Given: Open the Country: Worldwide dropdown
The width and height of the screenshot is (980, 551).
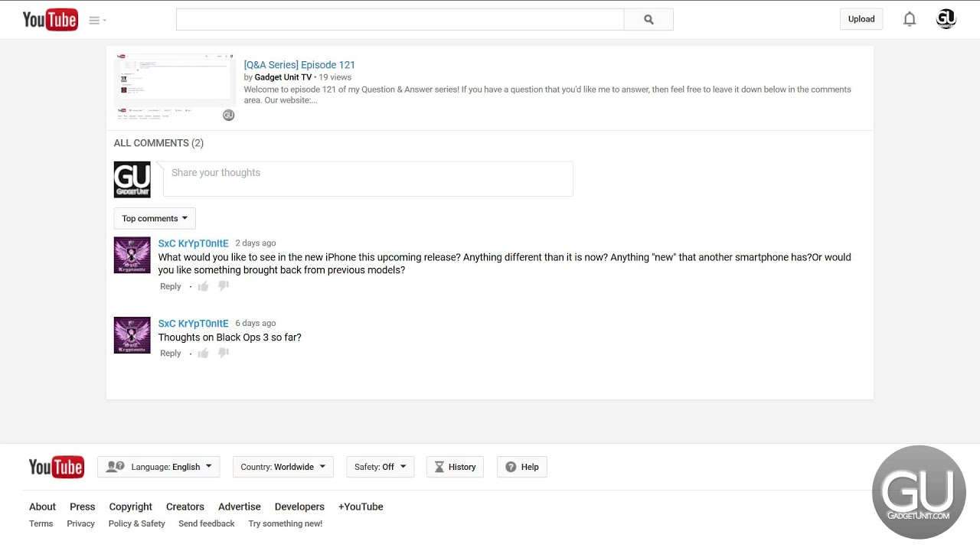Looking at the screenshot, I should [x=283, y=467].
